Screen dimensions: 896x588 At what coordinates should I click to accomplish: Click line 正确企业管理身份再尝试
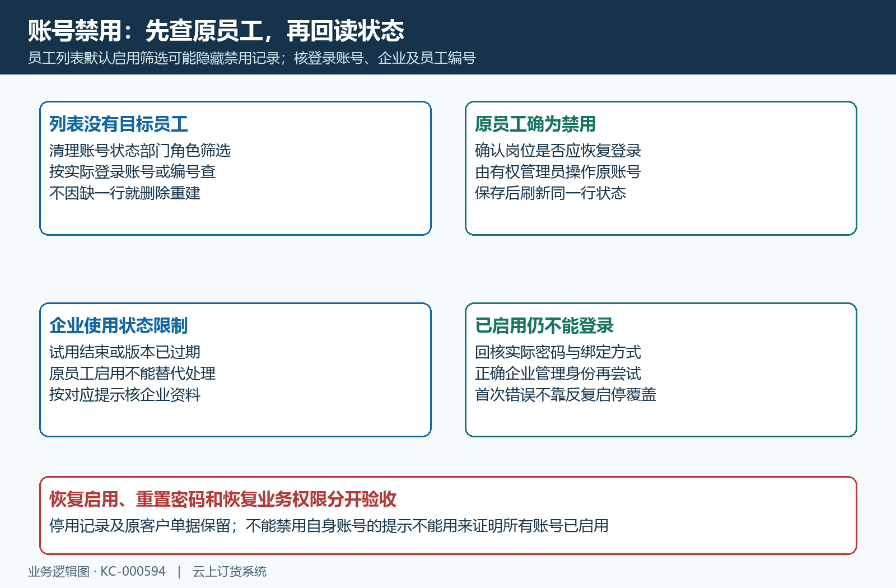[558, 374]
